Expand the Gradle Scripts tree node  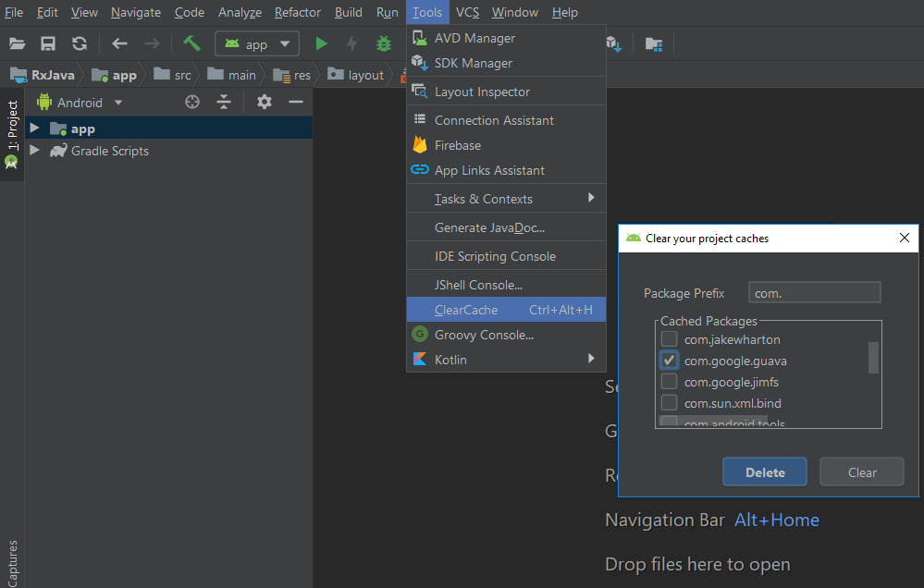(35, 151)
